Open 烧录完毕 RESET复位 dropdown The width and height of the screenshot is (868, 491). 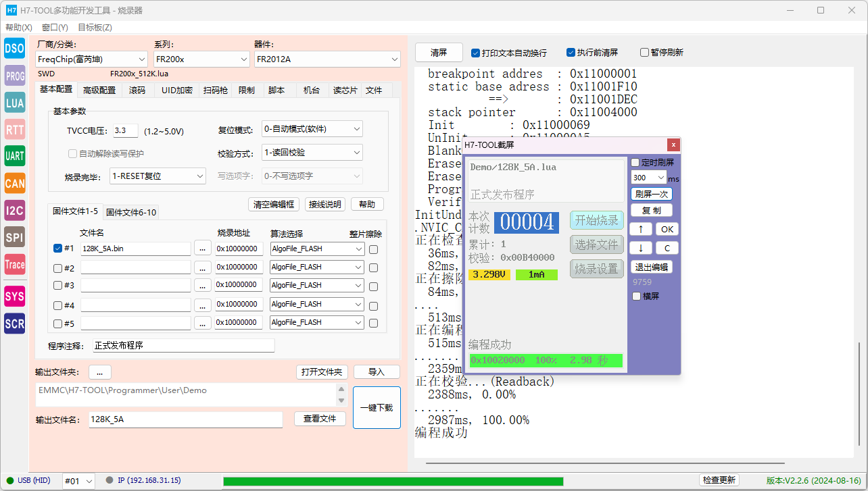click(x=158, y=176)
